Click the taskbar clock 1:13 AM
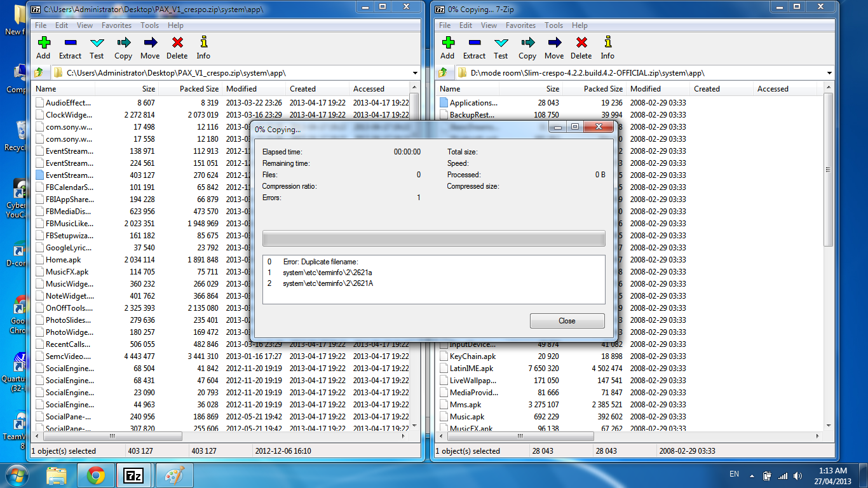Screen dimensions: 868x488 (832, 471)
